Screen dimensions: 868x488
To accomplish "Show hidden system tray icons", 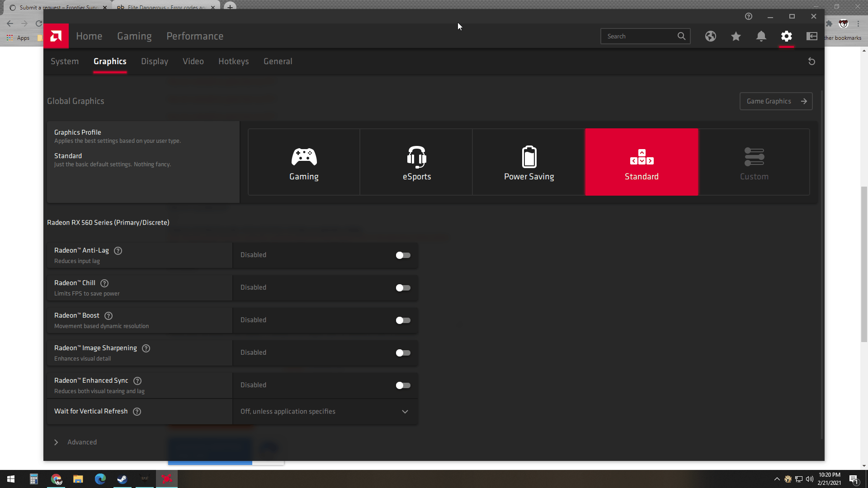I will [x=777, y=479].
